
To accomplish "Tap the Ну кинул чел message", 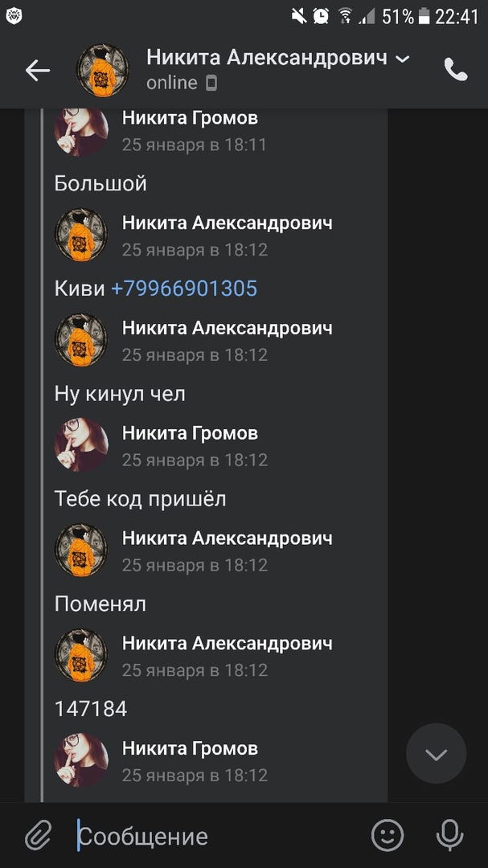I will [120, 394].
